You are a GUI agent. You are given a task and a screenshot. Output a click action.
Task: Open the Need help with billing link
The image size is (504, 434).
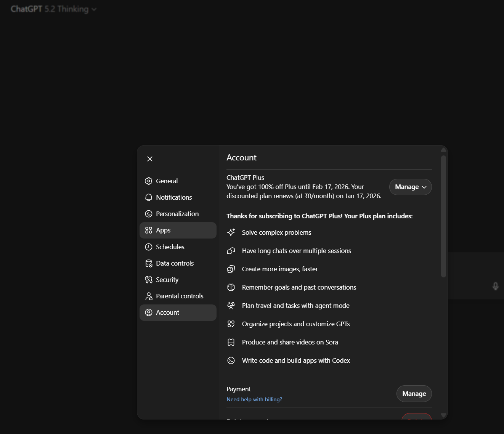point(254,399)
